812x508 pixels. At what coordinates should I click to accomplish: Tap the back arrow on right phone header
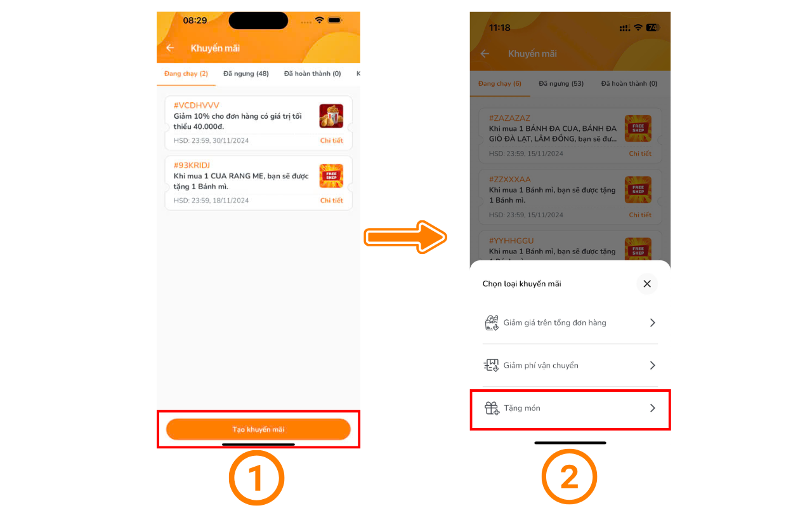point(485,54)
